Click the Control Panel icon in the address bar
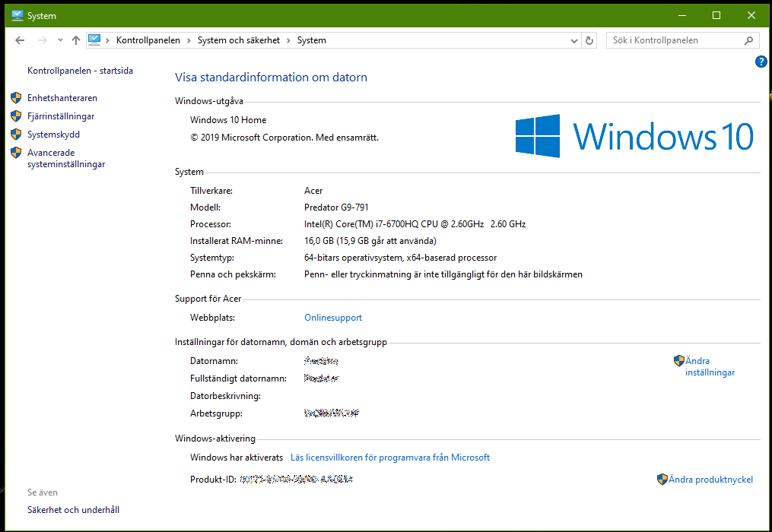 click(94, 40)
